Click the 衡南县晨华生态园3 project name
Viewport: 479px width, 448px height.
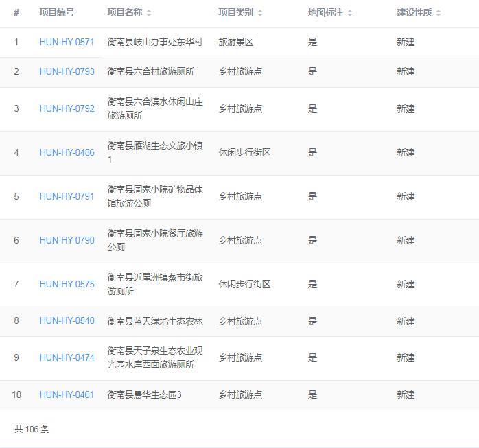tap(144, 394)
